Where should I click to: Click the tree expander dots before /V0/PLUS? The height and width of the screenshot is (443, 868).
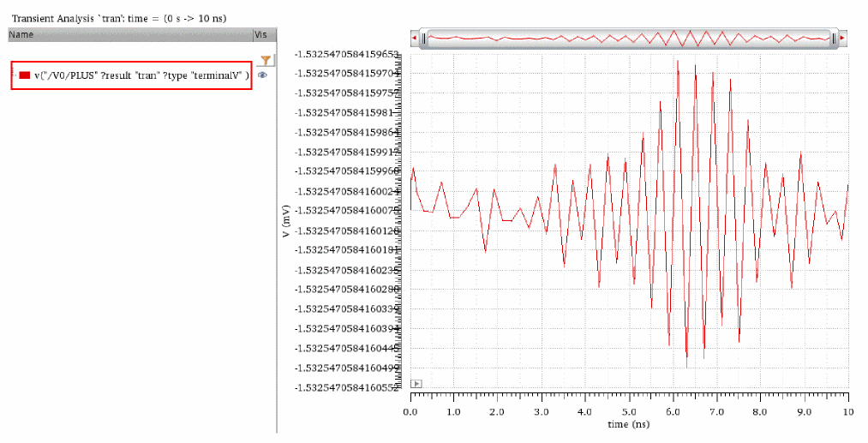point(15,75)
